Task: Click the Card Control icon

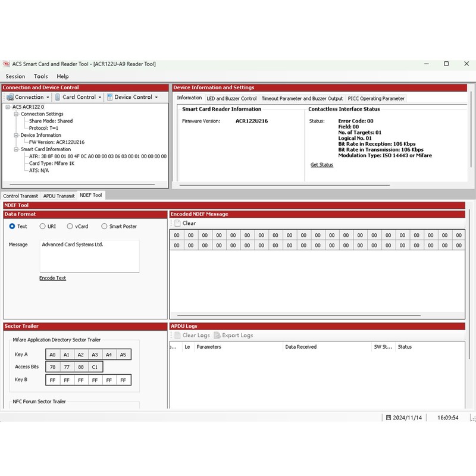Action: 58,97
